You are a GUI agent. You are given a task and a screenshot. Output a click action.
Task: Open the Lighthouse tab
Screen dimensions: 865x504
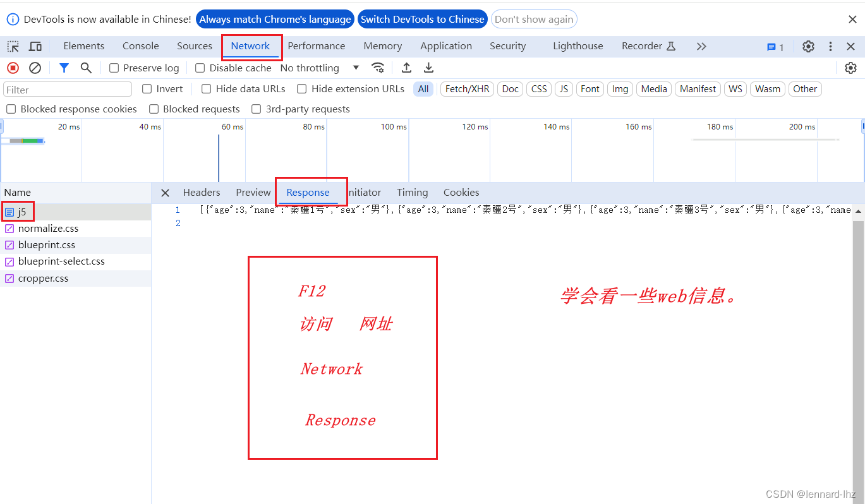578,46
